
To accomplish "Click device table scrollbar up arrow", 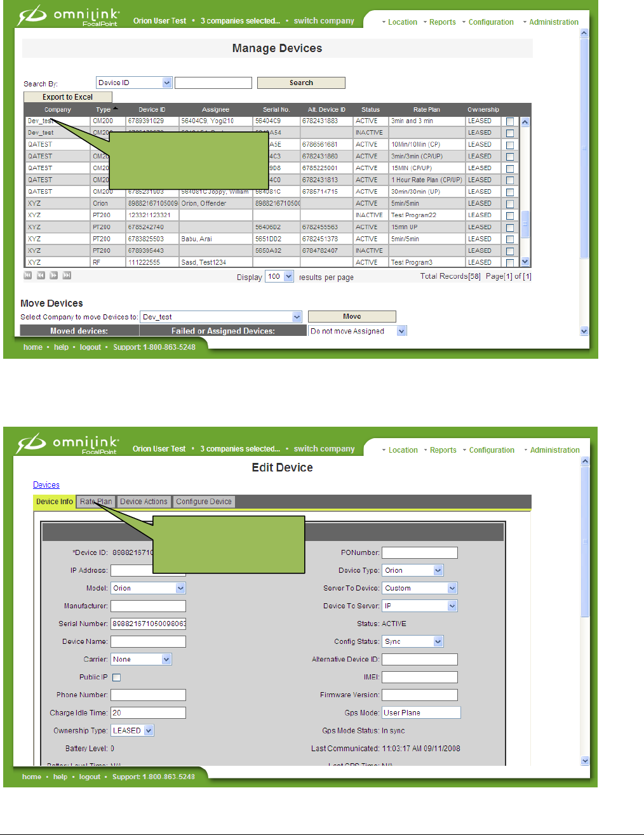I will [525, 122].
